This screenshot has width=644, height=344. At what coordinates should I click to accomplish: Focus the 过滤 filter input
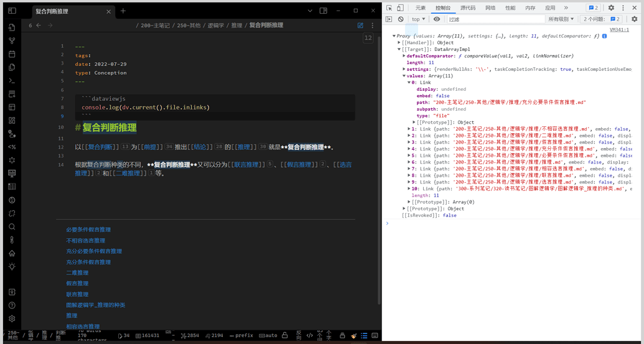tap(495, 19)
